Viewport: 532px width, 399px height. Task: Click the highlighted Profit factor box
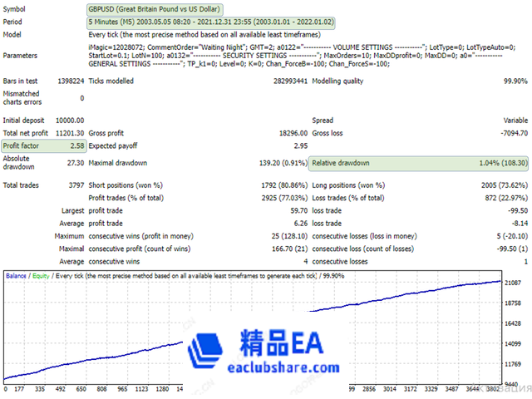coord(42,145)
